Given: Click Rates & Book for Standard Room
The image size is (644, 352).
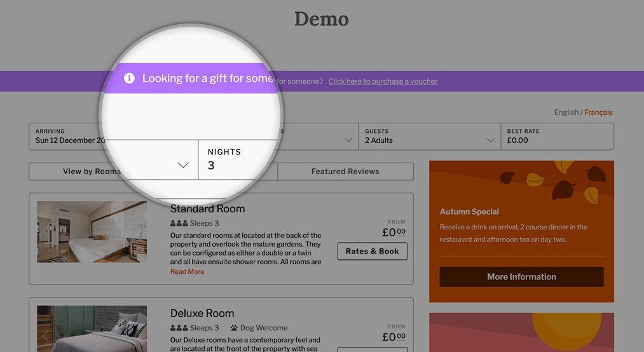Looking at the screenshot, I should pos(373,251).
